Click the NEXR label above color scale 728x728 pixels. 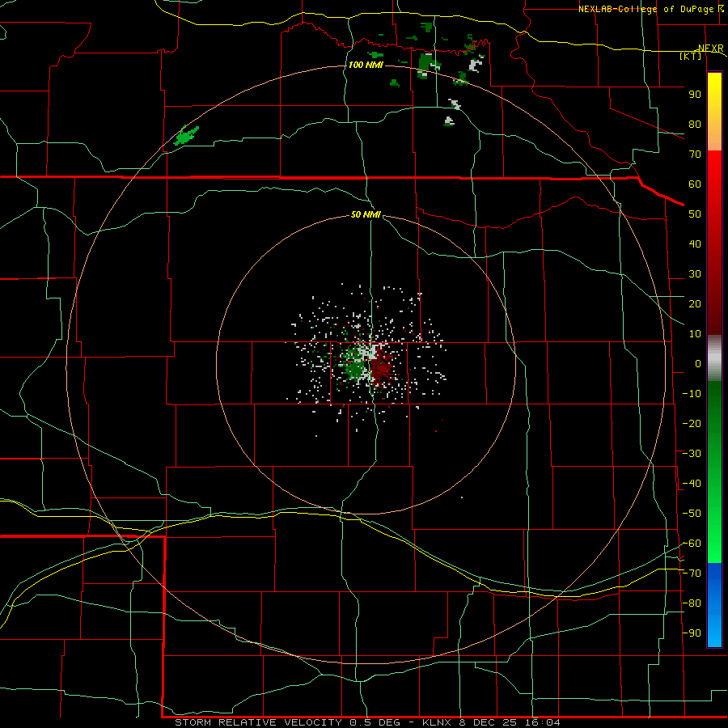pos(711,48)
